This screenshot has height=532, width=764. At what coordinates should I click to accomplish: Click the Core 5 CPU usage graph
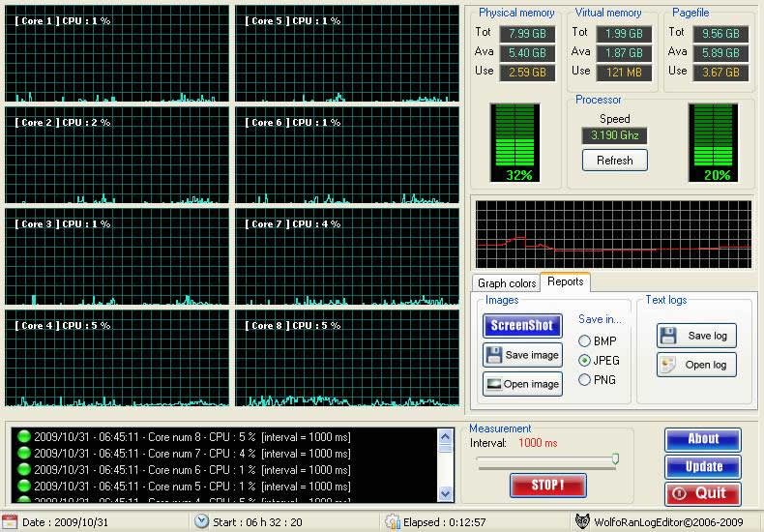tap(347, 53)
